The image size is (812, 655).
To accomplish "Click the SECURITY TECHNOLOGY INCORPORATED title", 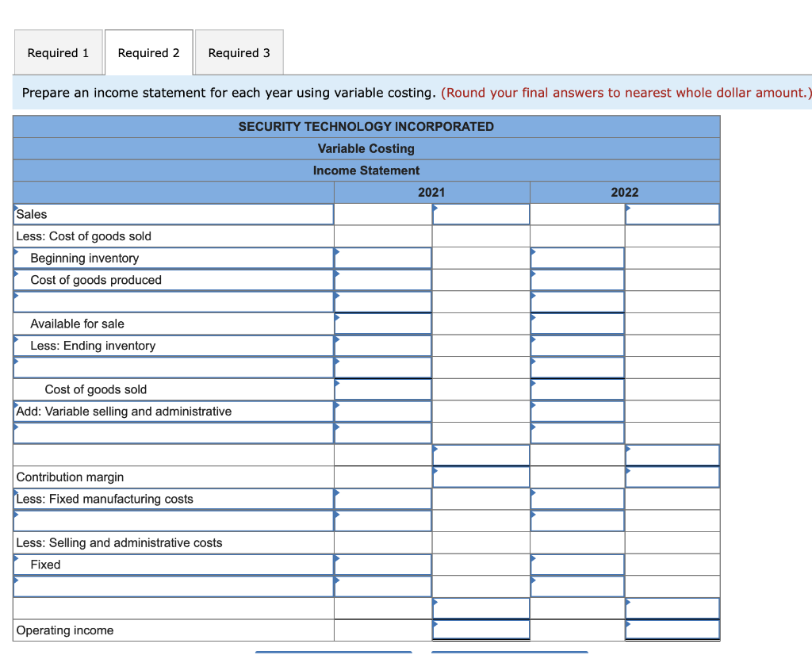I will (366, 127).
